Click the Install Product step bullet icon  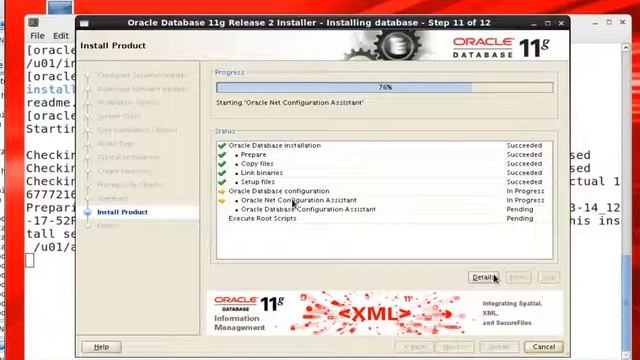(87, 212)
